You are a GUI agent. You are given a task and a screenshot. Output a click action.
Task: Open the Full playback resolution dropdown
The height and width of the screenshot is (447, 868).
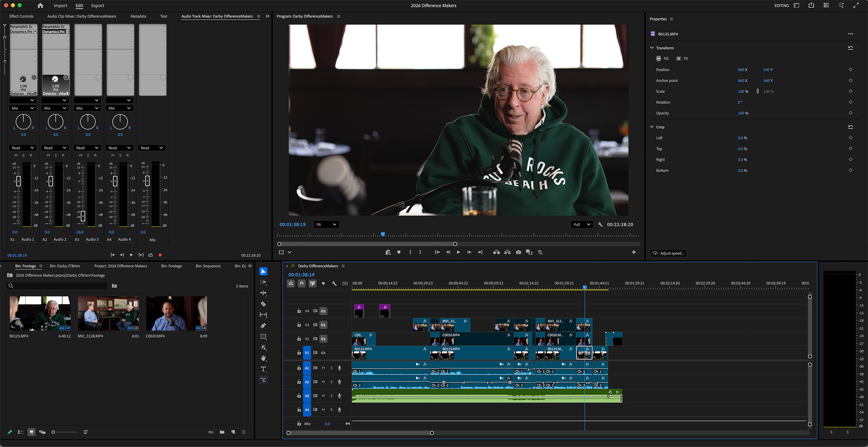[582, 225]
